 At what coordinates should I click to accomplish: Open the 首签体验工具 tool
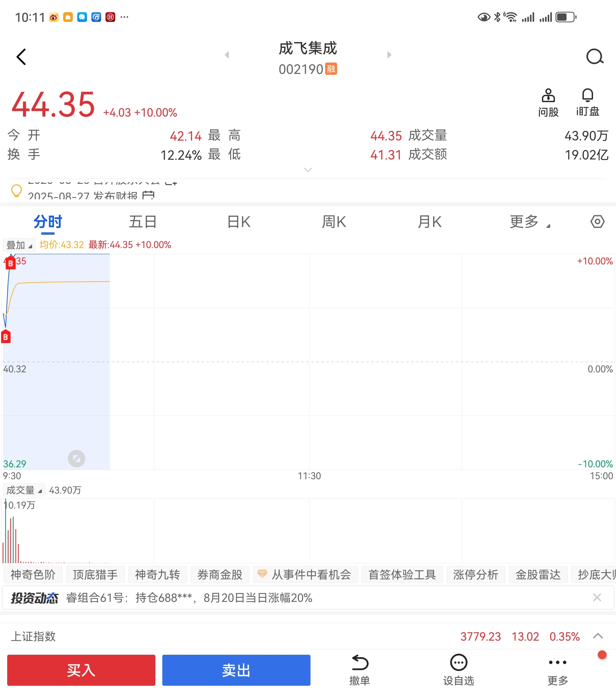tap(402, 575)
